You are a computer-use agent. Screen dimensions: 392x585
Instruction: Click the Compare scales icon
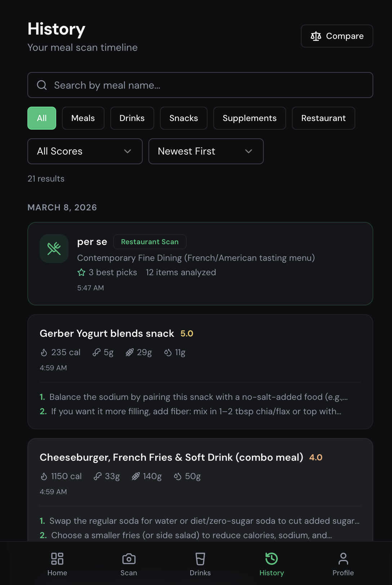click(x=316, y=36)
